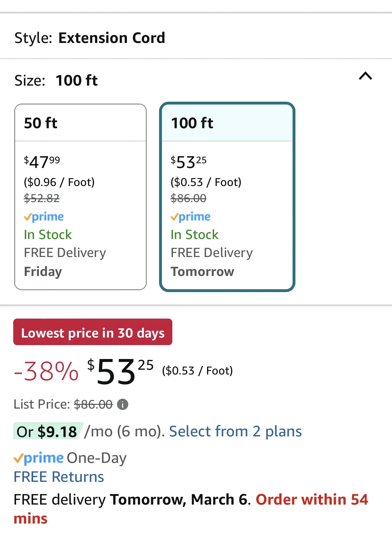Tap the $9.18 monthly payment highlight
The image size is (392, 539).
pyautogui.click(x=48, y=431)
